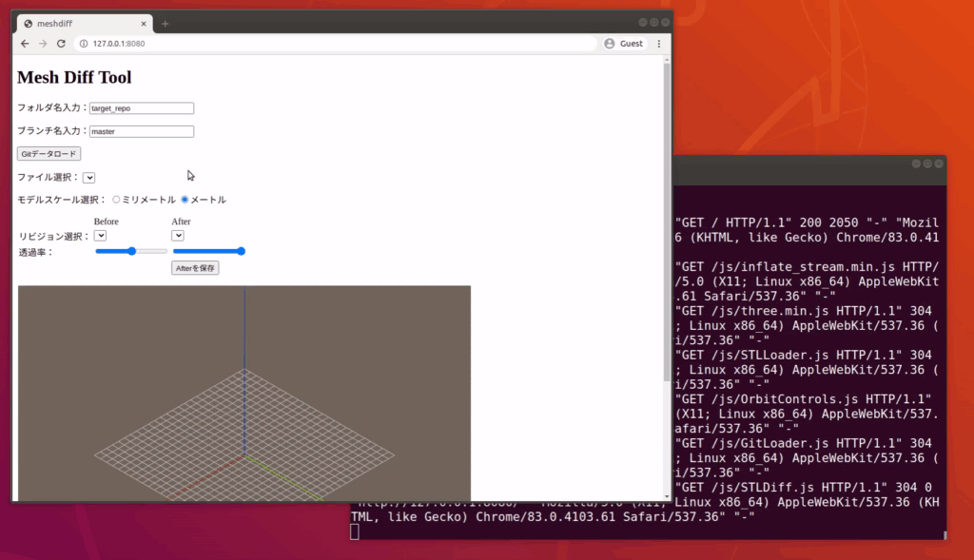Open the ファイル選択 dropdown
The width and height of the screenshot is (974, 560).
click(88, 178)
